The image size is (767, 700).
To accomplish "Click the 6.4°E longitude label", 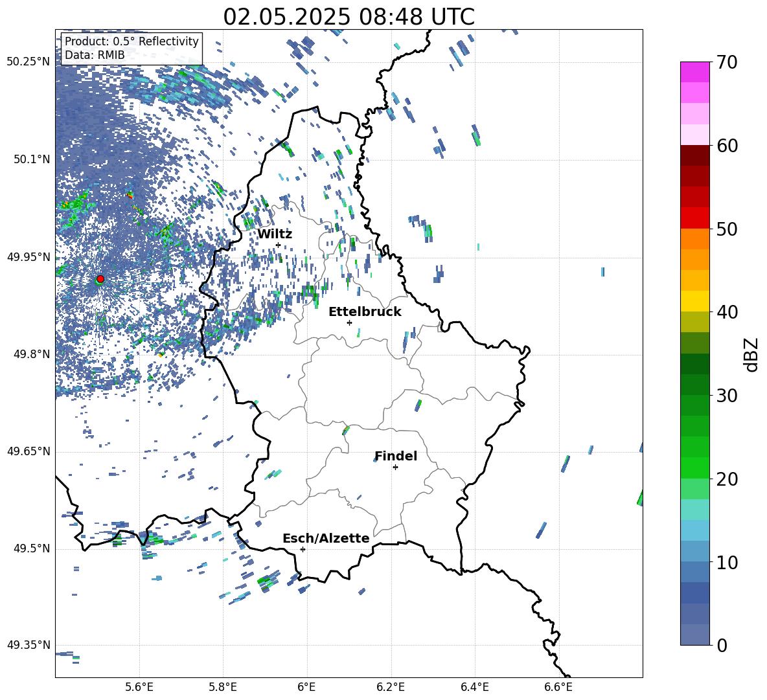I will click(474, 687).
